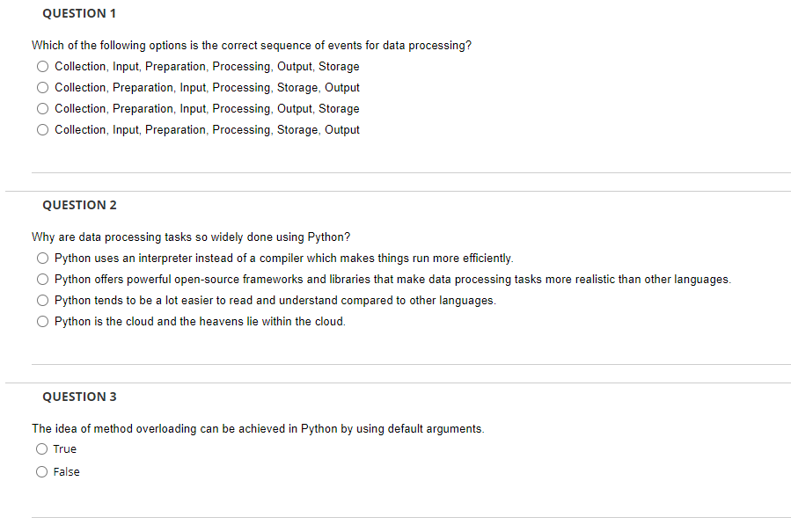Click the QUESTION 1 heading
Image resolution: width=791 pixels, height=532 pixels.
click(x=79, y=13)
